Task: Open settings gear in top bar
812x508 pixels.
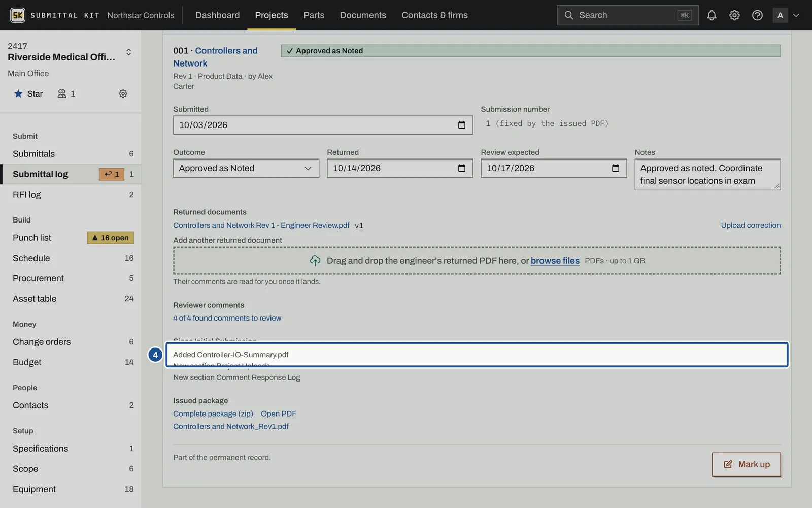Action: tap(734, 15)
